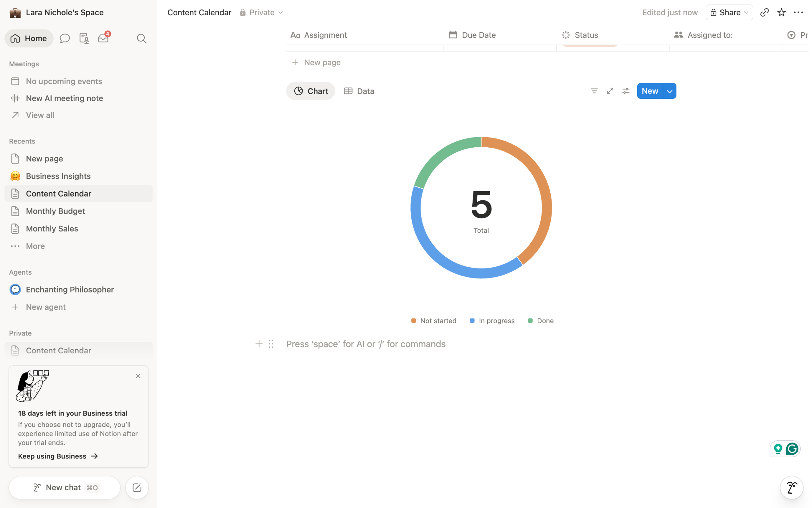The height and width of the screenshot is (508, 812).
Task: Click the Assigned to: column header
Action: point(726,35)
